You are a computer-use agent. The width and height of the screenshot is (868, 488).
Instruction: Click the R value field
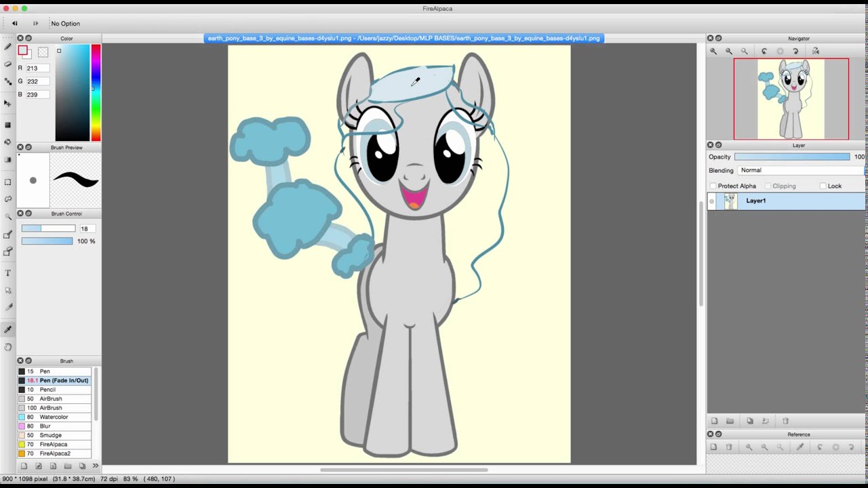[x=37, y=68]
